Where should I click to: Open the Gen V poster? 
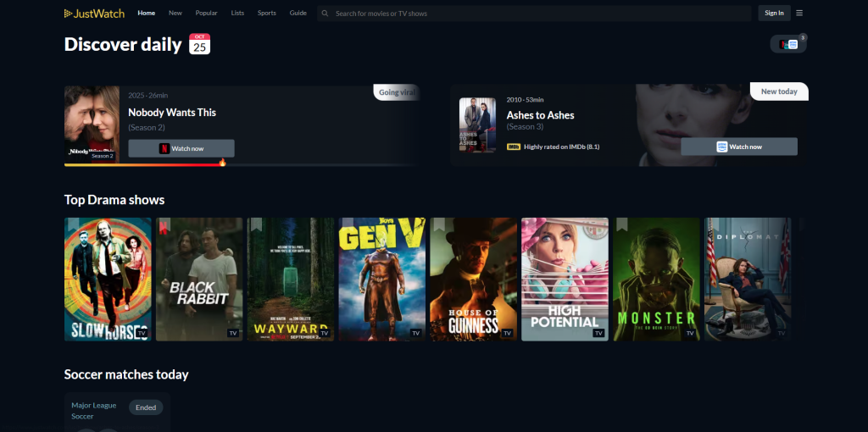(x=382, y=280)
